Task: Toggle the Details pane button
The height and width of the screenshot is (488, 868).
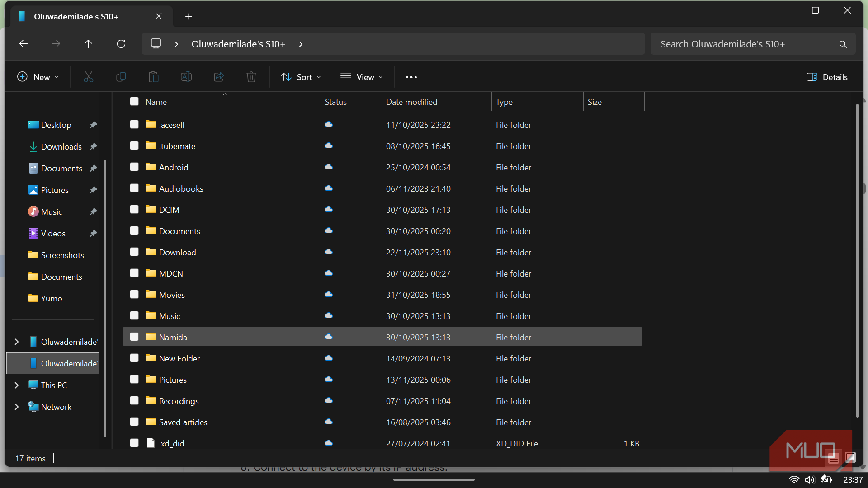Action: click(x=827, y=77)
